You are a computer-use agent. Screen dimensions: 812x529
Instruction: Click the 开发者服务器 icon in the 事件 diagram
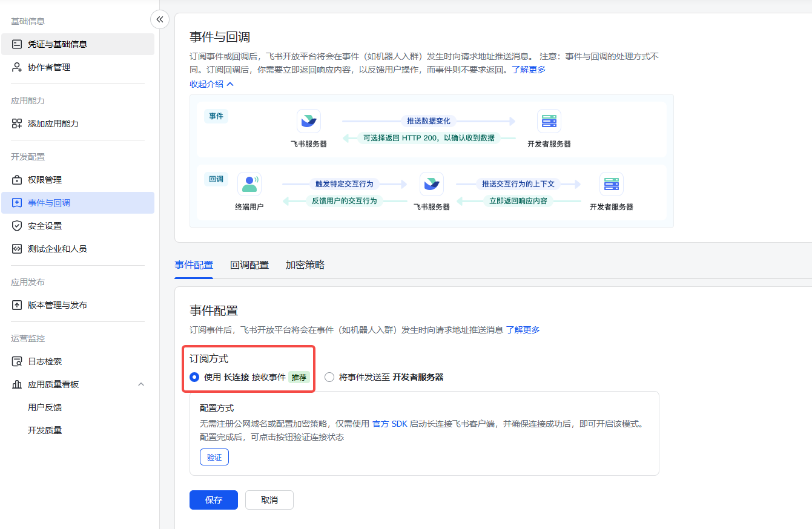coord(549,121)
